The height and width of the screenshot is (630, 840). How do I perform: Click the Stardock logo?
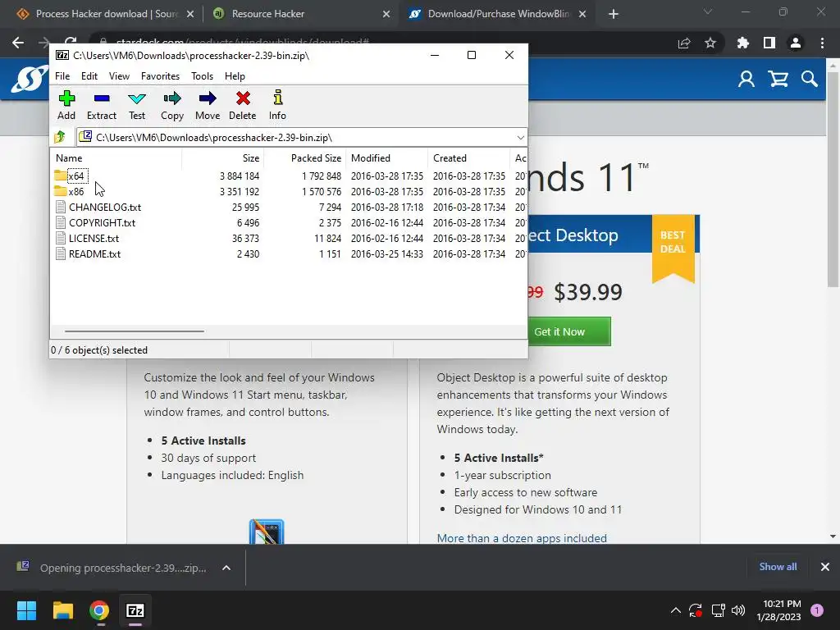tap(30, 80)
